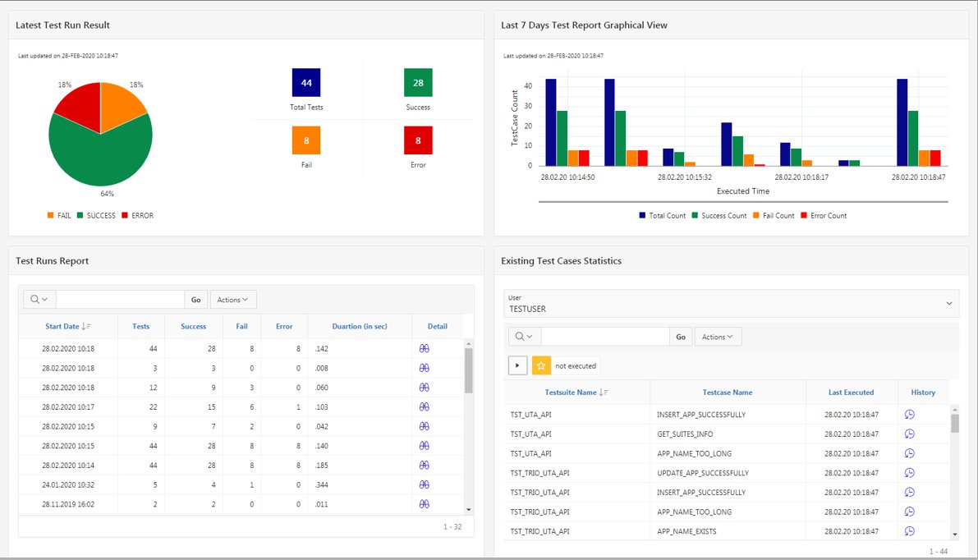978x560 pixels.
Task: Expand the search column selector dropdown arrow
Action: (x=45, y=299)
